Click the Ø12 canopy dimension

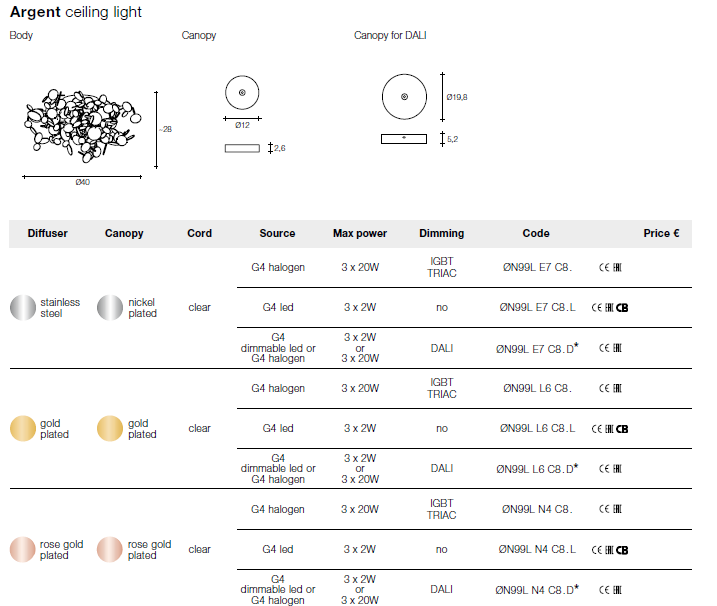point(242,125)
